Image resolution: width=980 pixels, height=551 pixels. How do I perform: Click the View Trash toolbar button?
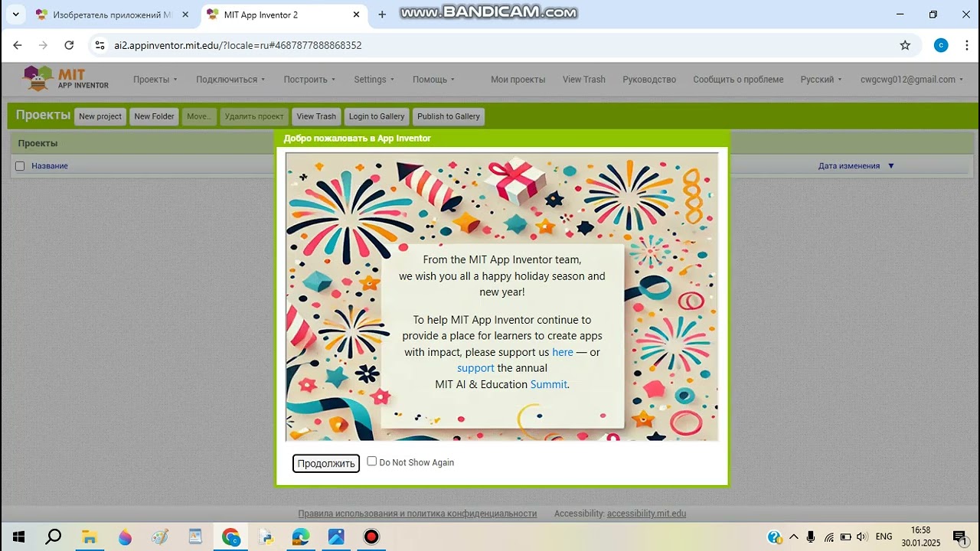point(316,116)
